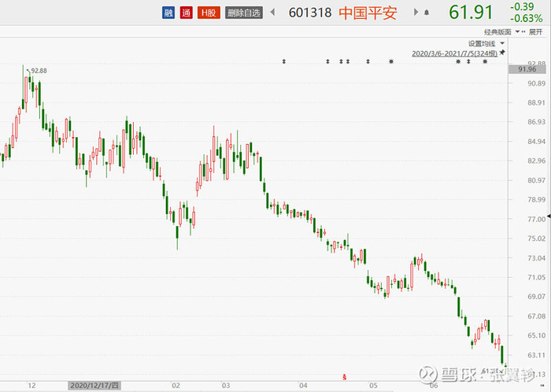
Task: Click the 86.93 price axis label
Action: 536,122
